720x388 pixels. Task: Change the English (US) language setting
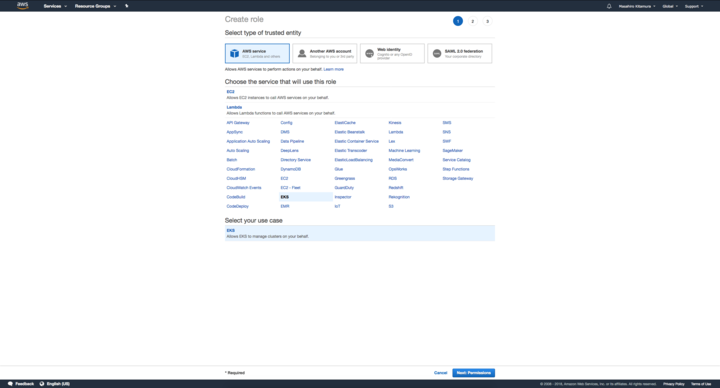tap(55, 384)
